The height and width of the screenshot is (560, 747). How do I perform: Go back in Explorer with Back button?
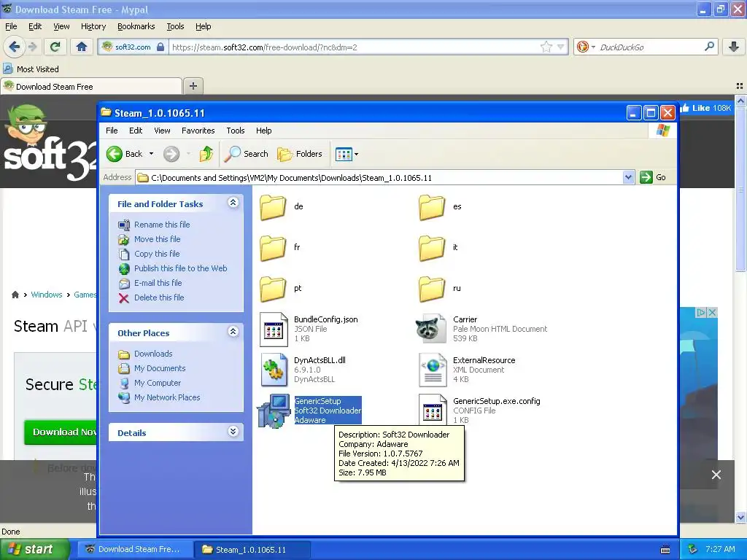(x=125, y=154)
